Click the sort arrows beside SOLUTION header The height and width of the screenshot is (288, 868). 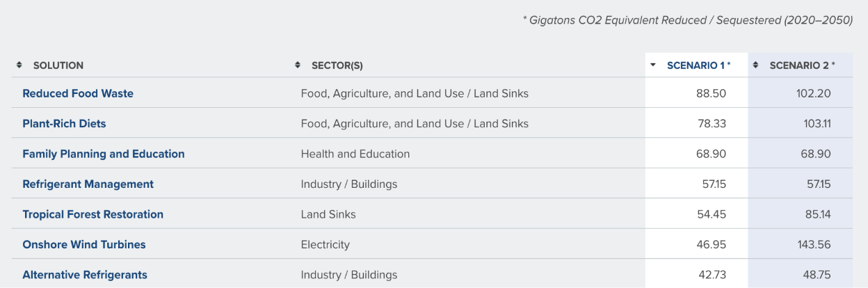19,65
